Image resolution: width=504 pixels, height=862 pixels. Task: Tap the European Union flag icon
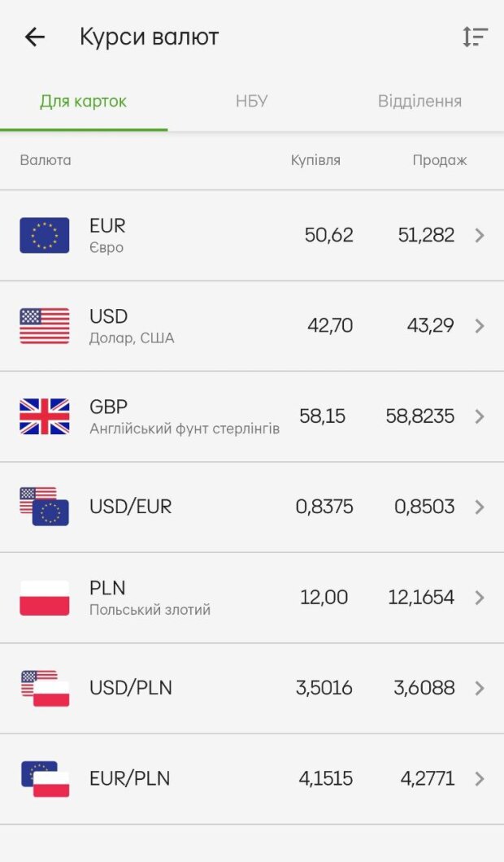[45, 236]
